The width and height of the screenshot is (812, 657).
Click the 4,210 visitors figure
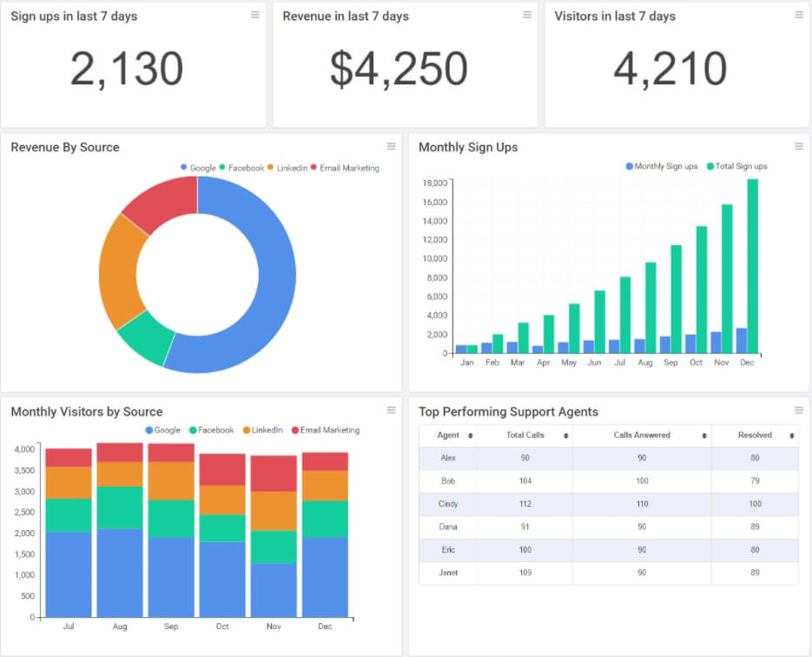tap(670, 69)
